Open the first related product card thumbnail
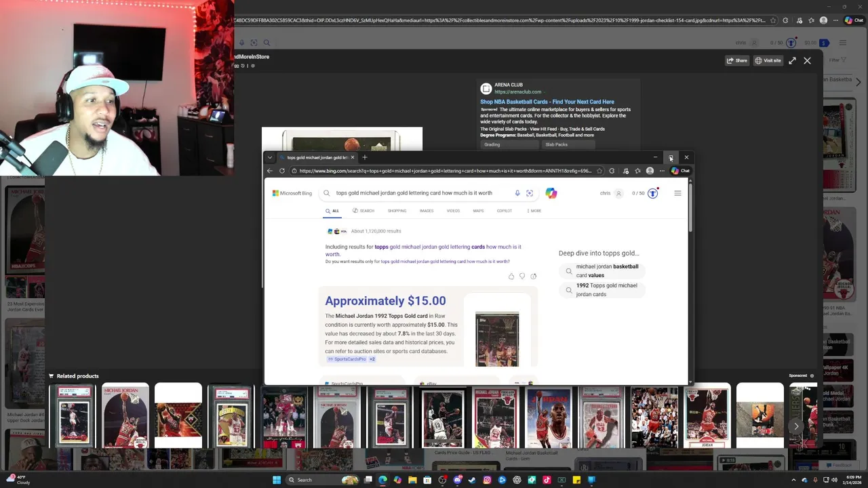Image resolution: width=868 pixels, height=488 pixels. tap(73, 415)
